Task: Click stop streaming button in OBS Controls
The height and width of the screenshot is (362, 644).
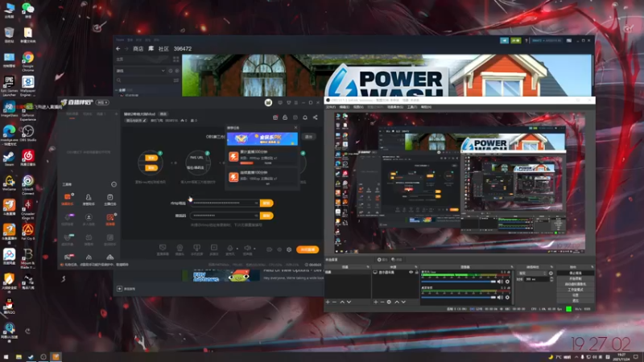Action: point(575,273)
